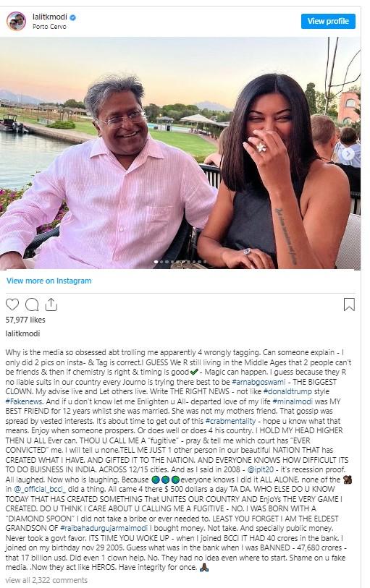Viewport: 370px width, 588px height.
Task: Open lalitkmodi caption author name
Action: pos(22,333)
